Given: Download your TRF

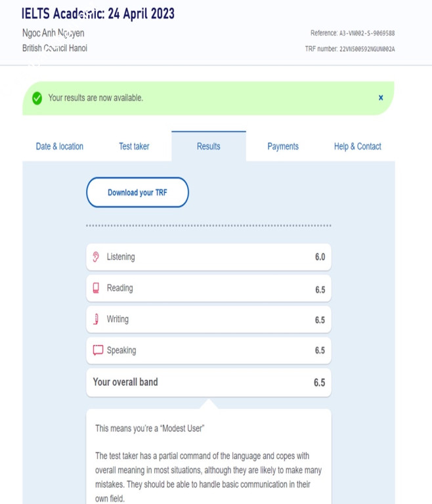Looking at the screenshot, I should pyautogui.click(x=138, y=193).
